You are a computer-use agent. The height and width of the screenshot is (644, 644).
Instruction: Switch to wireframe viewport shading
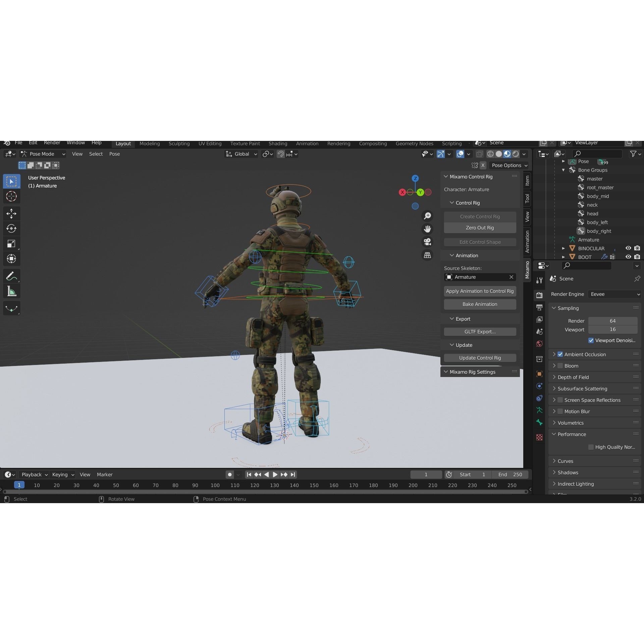point(490,154)
